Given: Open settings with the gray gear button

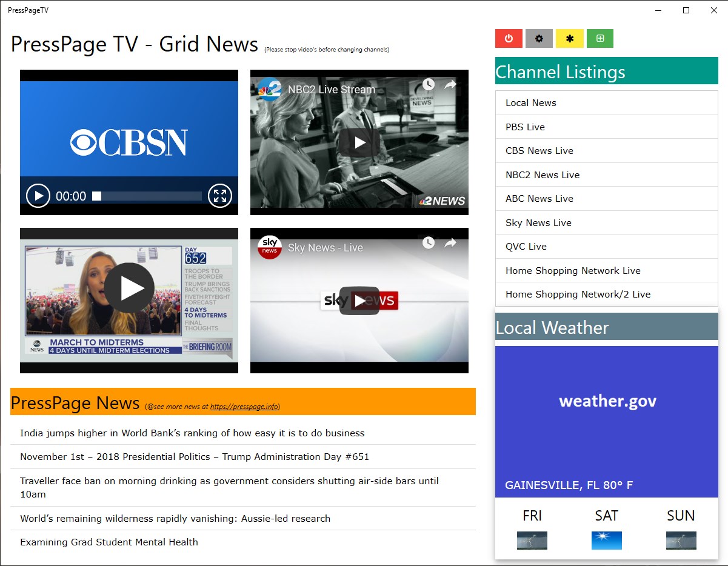Looking at the screenshot, I should [x=539, y=38].
